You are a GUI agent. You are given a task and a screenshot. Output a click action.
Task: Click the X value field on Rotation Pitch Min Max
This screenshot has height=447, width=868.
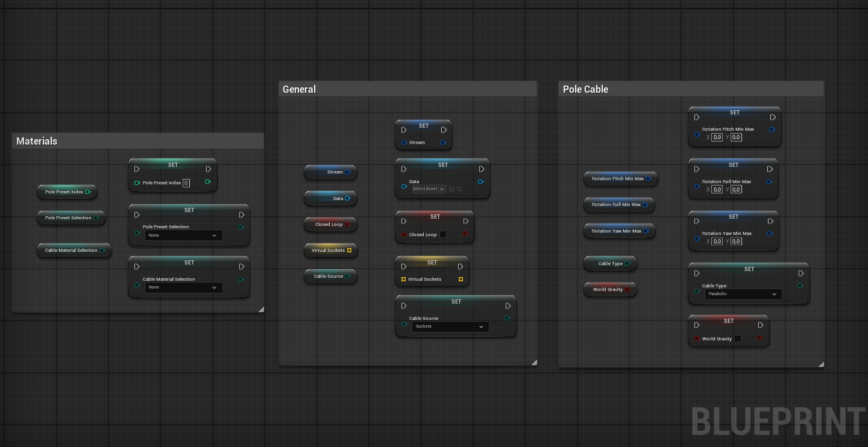tap(717, 137)
